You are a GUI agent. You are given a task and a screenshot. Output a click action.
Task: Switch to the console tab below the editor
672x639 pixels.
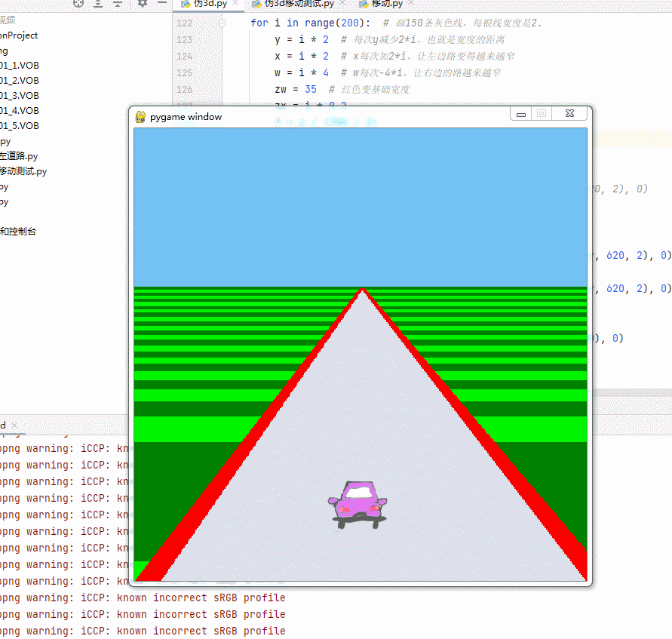[5, 425]
